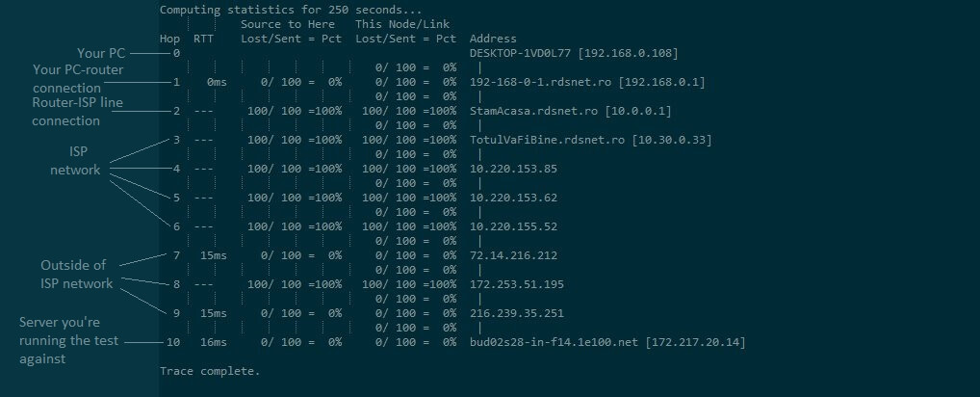Image resolution: width=980 pixels, height=397 pixels.
Task: Click the "Outside of ISP network" label
Action: coord(76,274)
